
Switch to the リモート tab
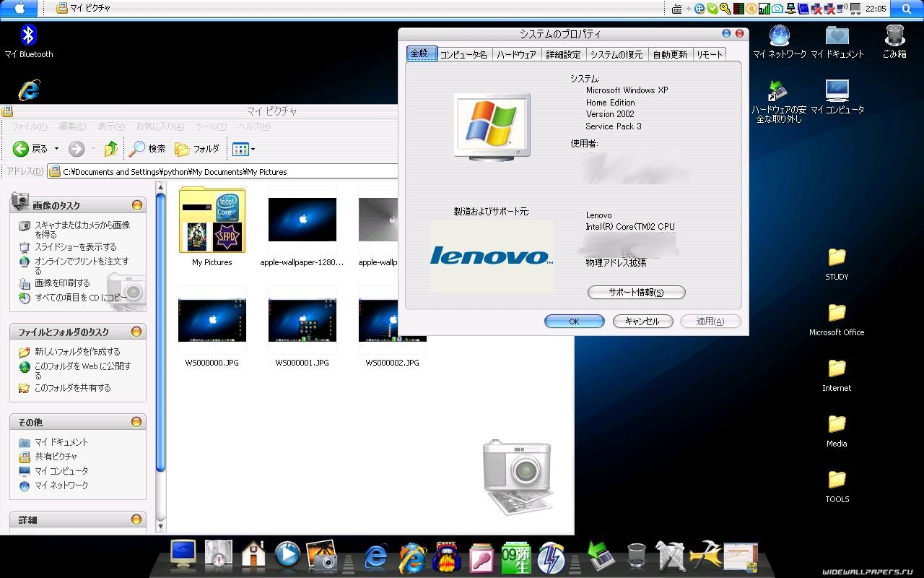[x=710, y=54]
